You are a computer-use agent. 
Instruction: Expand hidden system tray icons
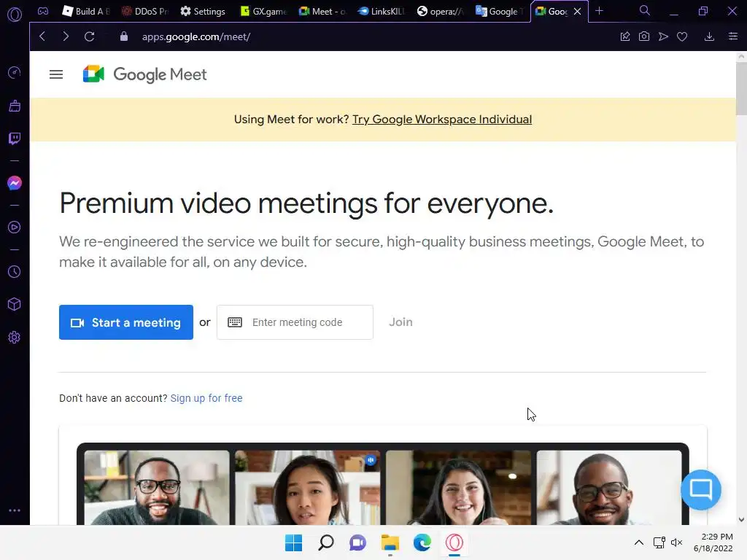639,542
